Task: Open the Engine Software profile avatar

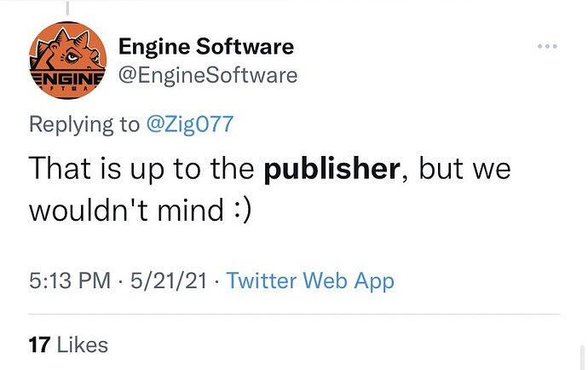Action: [67, 61]
